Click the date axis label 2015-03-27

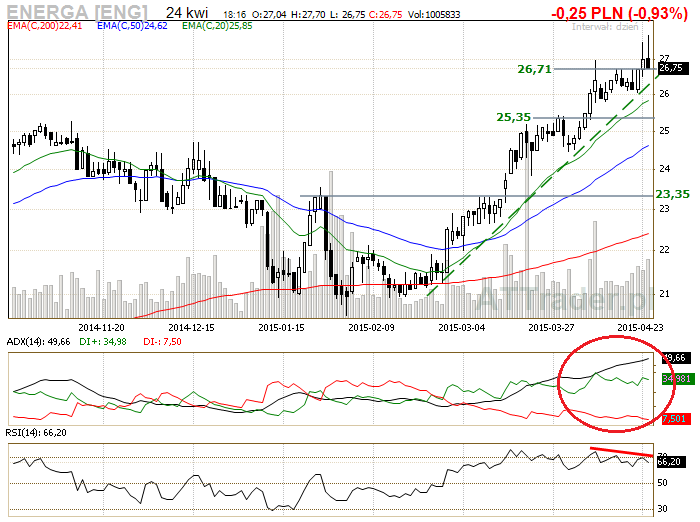tap(551, 327)
